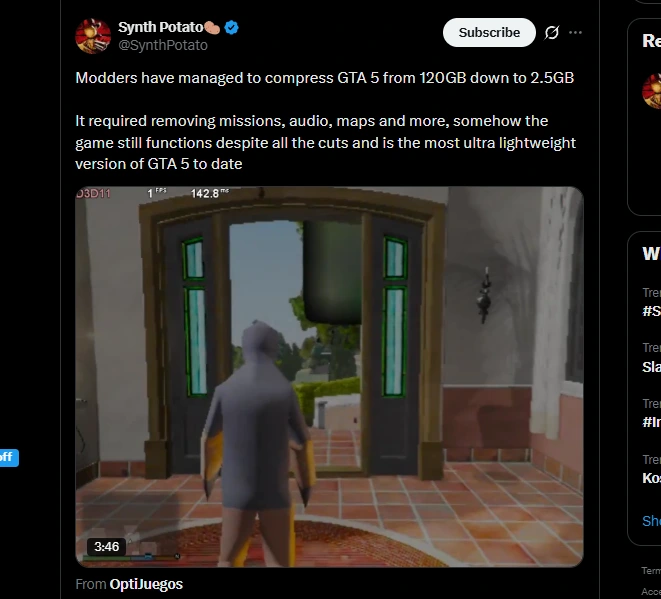Open Synth Potato's profile avatar

(x=93, y=36)
